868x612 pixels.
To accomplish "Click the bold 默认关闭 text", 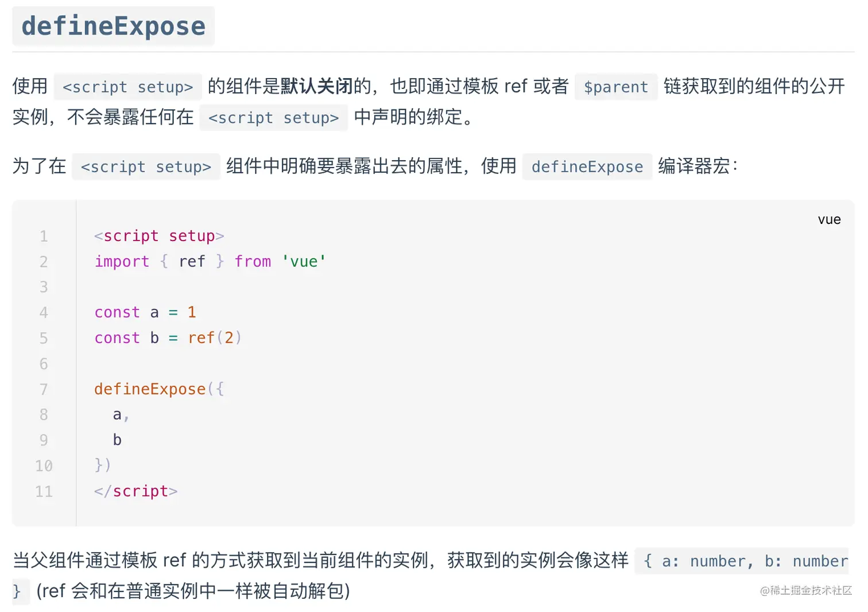I will point(316,86).
